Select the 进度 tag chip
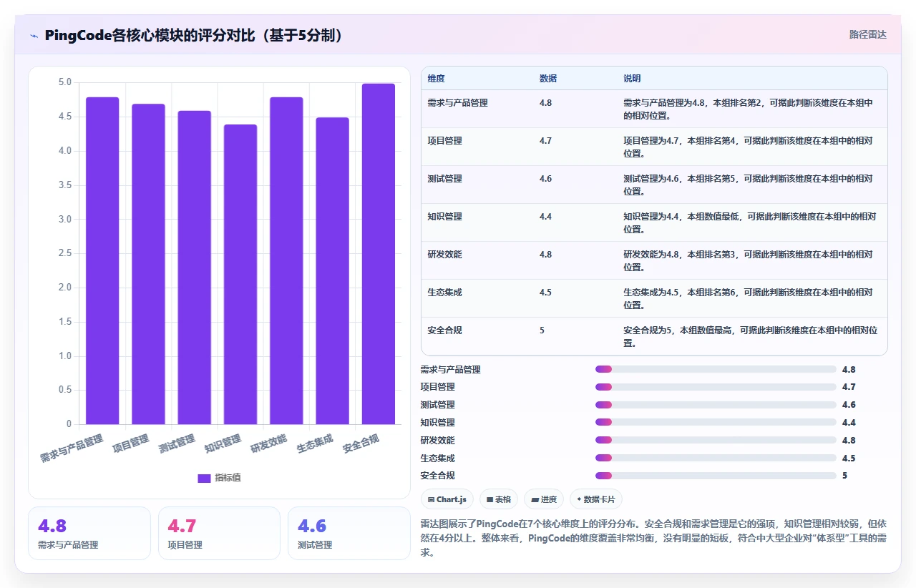The height and width of the screenshot is (588, 916). click(544, 499)
